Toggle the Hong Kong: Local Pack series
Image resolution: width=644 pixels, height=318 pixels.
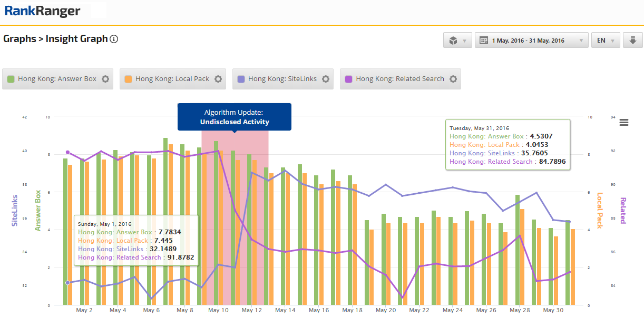[x=172, y=79]
